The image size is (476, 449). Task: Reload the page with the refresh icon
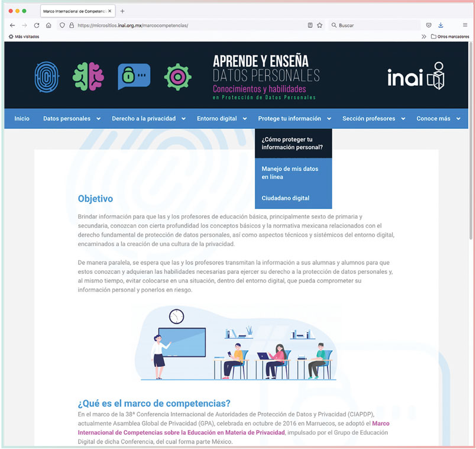coord(37,25)
